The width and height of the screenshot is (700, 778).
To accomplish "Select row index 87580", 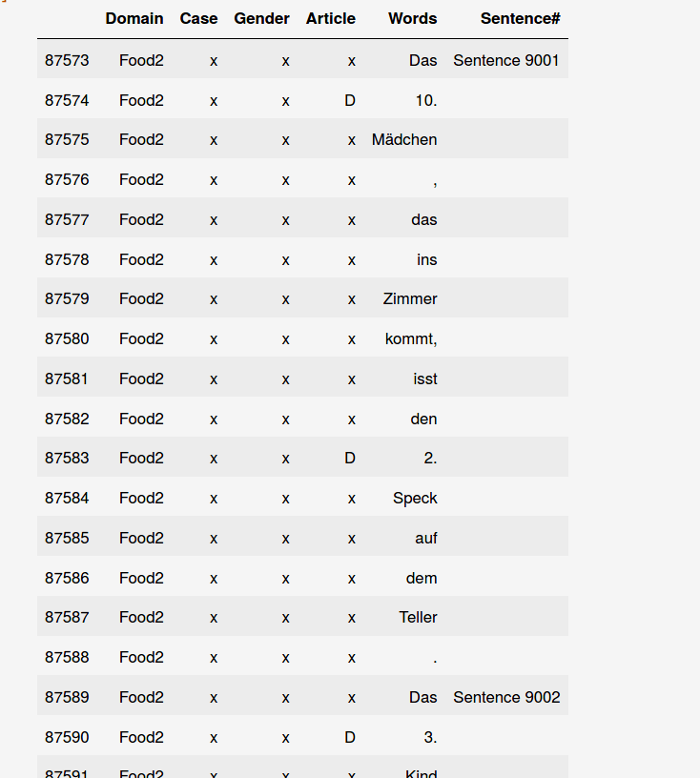I will tap(67, 338).
